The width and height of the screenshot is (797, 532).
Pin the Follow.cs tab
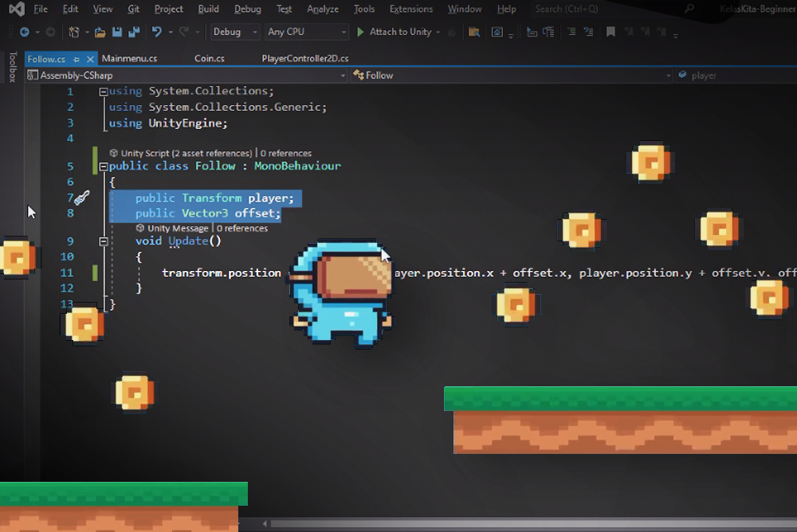point(77,60)
